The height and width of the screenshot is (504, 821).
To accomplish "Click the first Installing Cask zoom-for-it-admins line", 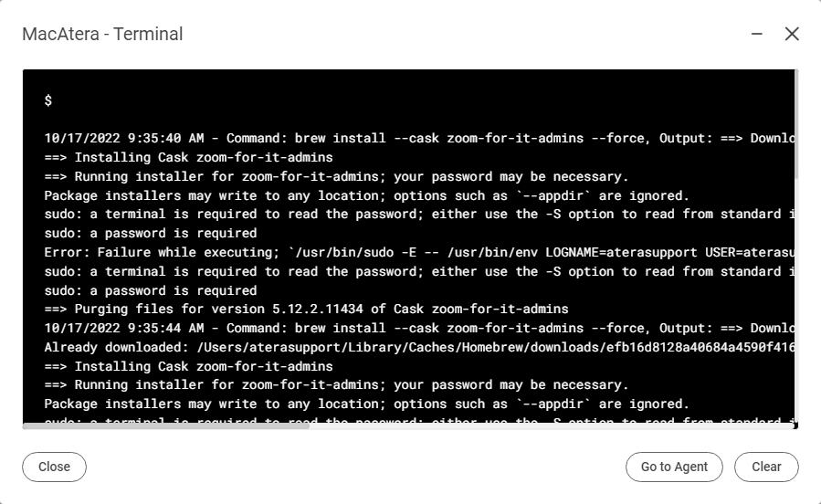I will (188, 157).
